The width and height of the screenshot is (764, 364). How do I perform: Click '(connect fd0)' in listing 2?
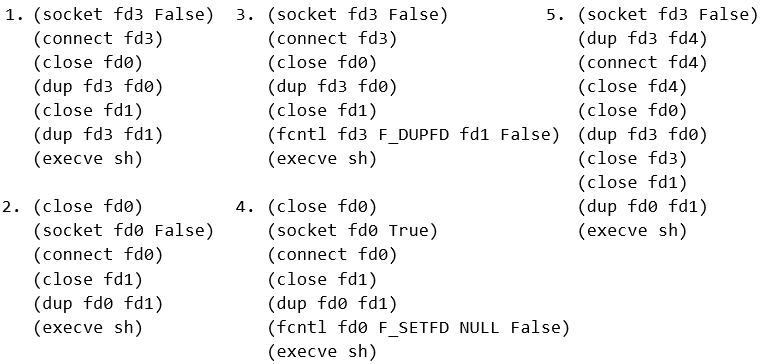[x=98, y=254]
